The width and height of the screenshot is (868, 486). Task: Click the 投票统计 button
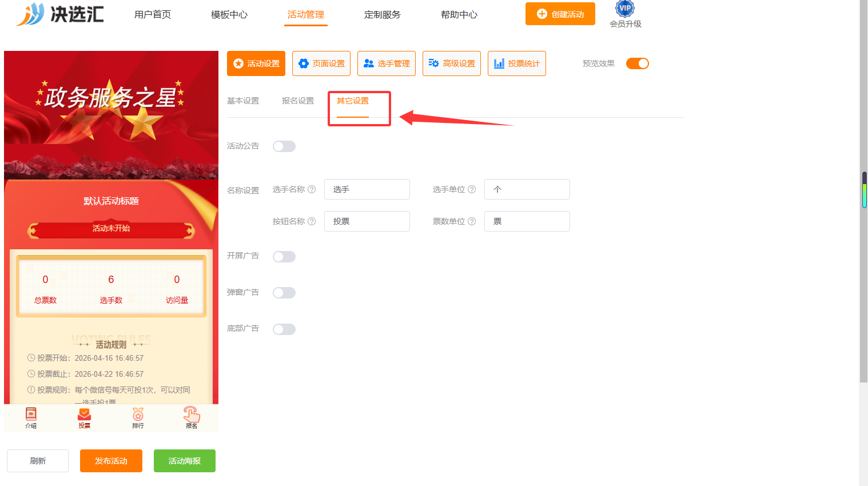pos(517,63)
